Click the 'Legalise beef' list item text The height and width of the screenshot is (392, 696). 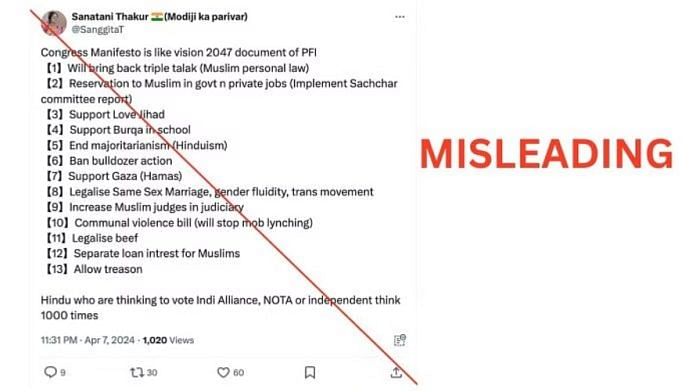105,238
